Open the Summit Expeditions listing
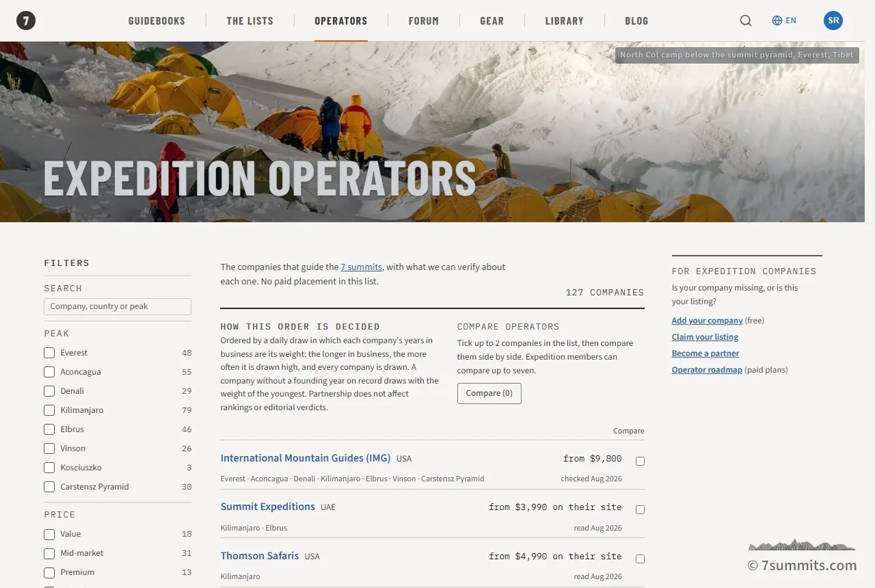The height and width of the screenshot is (588, 875). coord(268,507)
